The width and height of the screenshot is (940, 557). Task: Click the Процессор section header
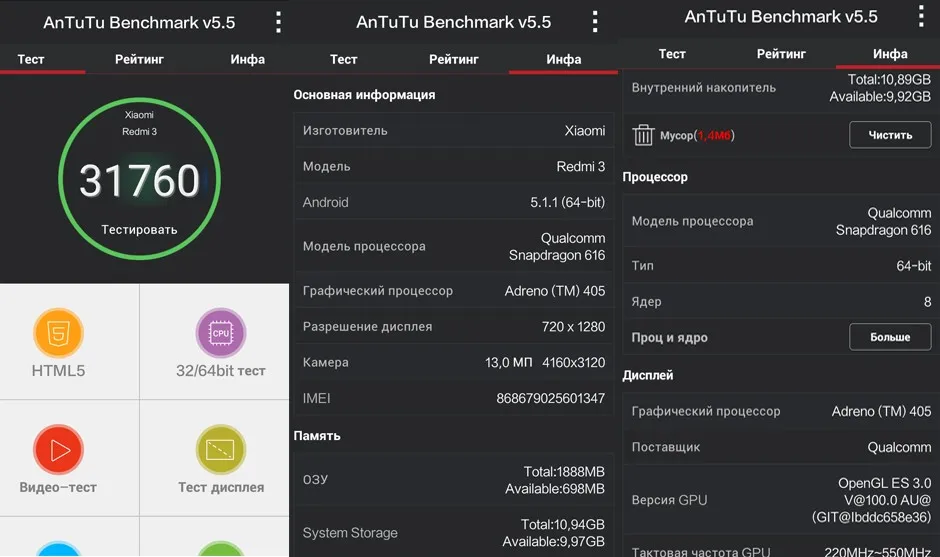point(655,177)
